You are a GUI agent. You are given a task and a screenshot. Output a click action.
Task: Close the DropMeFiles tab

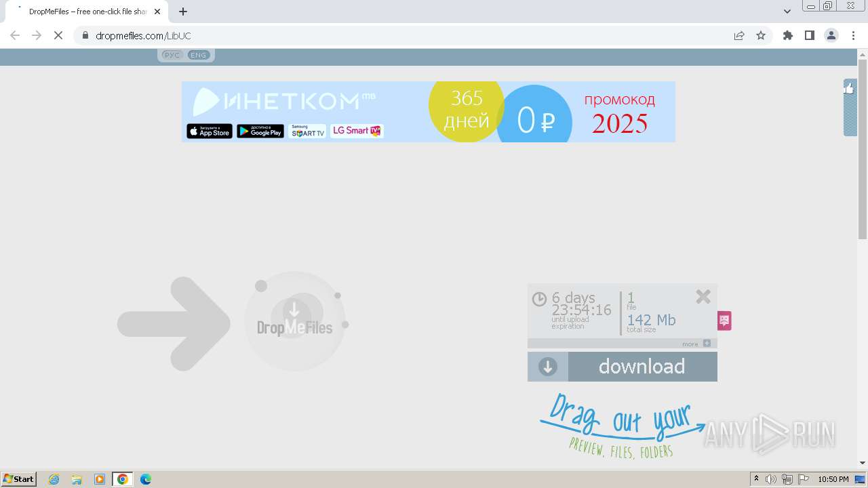(x=157, y=12)
